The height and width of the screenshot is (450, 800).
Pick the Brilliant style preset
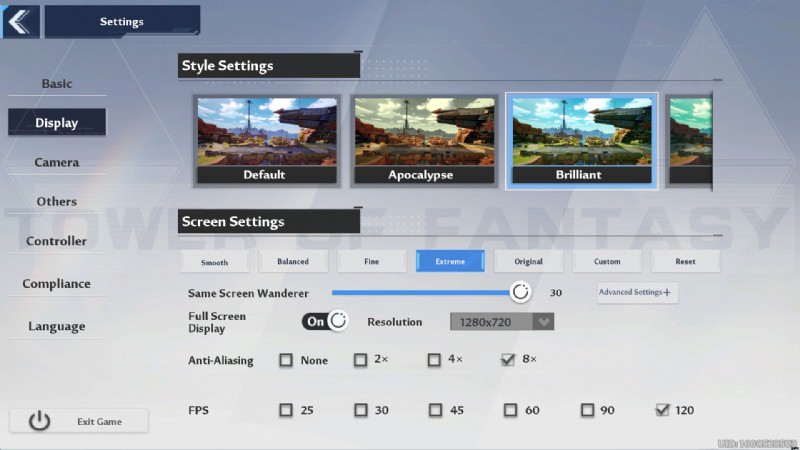click(x=581, y=140)
